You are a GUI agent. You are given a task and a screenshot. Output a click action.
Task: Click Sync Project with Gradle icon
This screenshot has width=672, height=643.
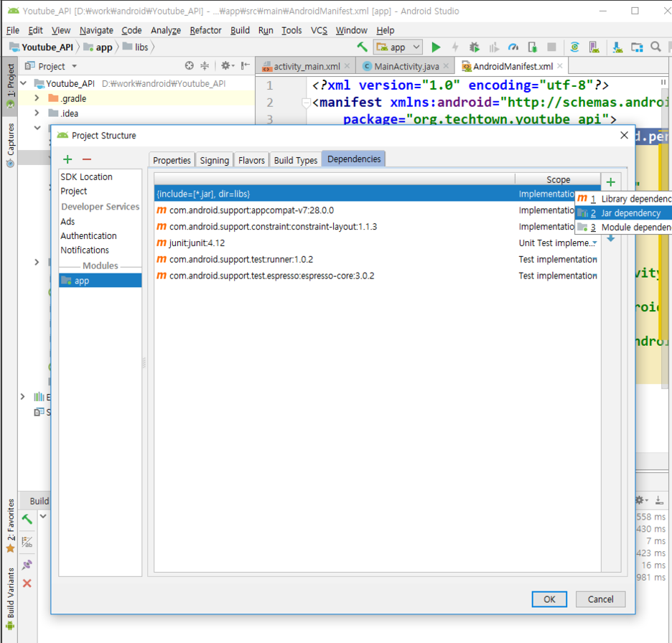point(574,47)
